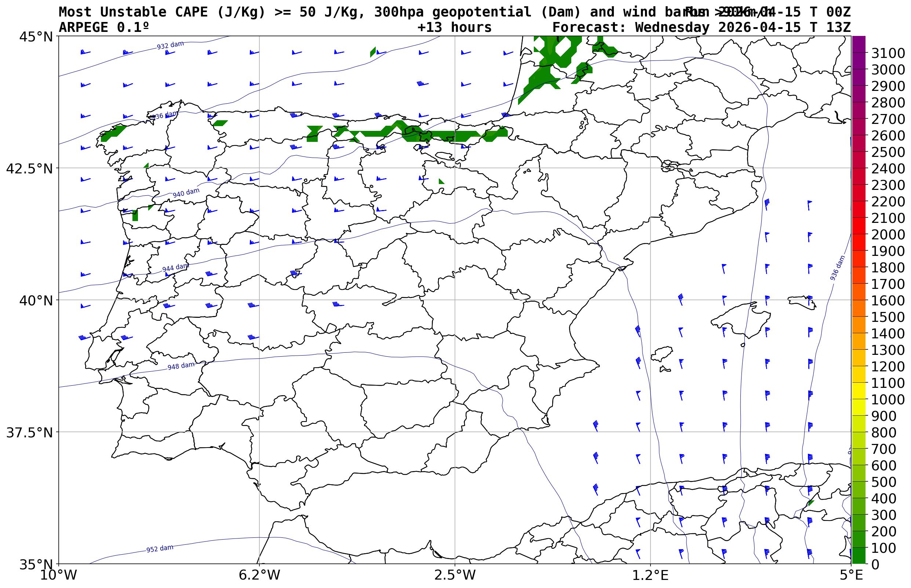
Task: Click the 3100 tick label on the colorbar
Action: (888, 53)
